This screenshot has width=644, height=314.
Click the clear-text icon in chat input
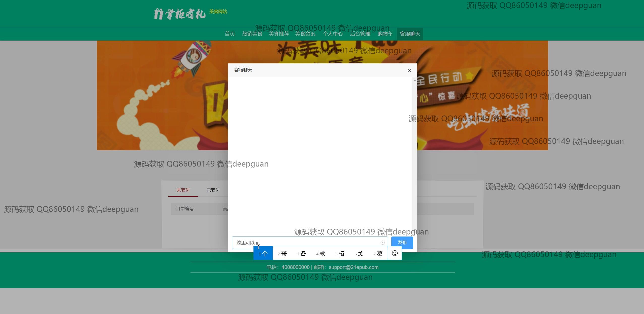[x=382, y=243]
